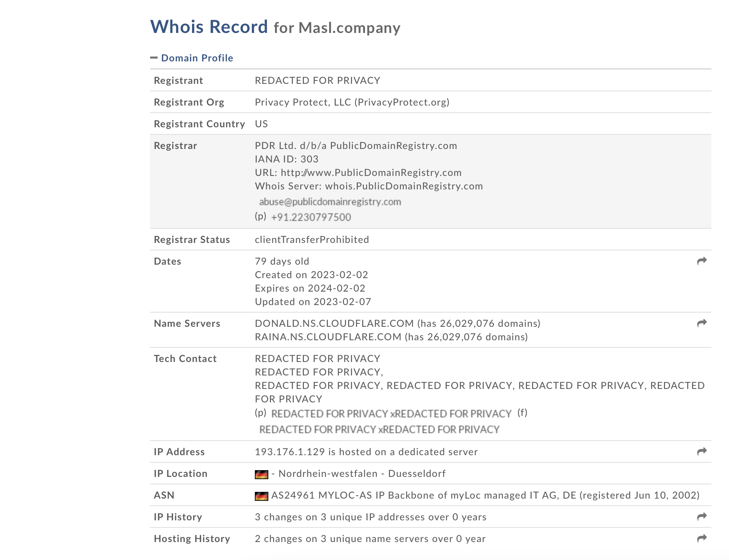Open the share arrow in the IP History row
This screenshot has height=560, width=729.
(702, 517)
